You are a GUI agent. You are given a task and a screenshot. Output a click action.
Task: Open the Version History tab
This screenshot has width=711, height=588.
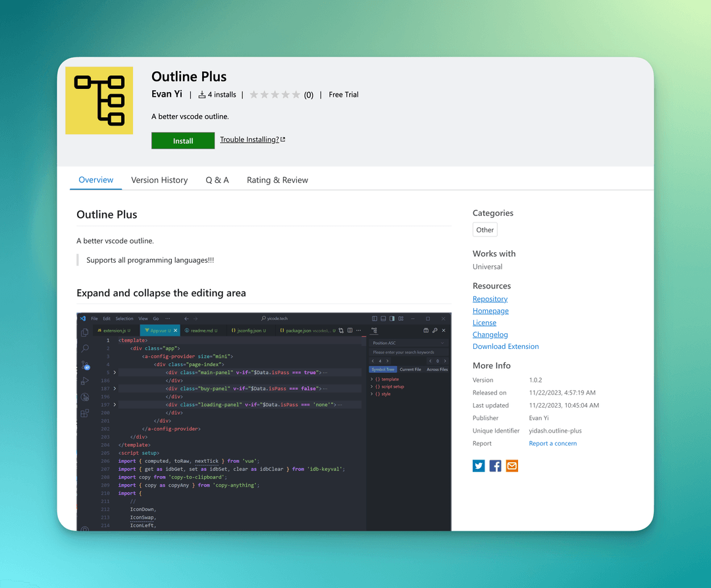(x=159, y=180)
